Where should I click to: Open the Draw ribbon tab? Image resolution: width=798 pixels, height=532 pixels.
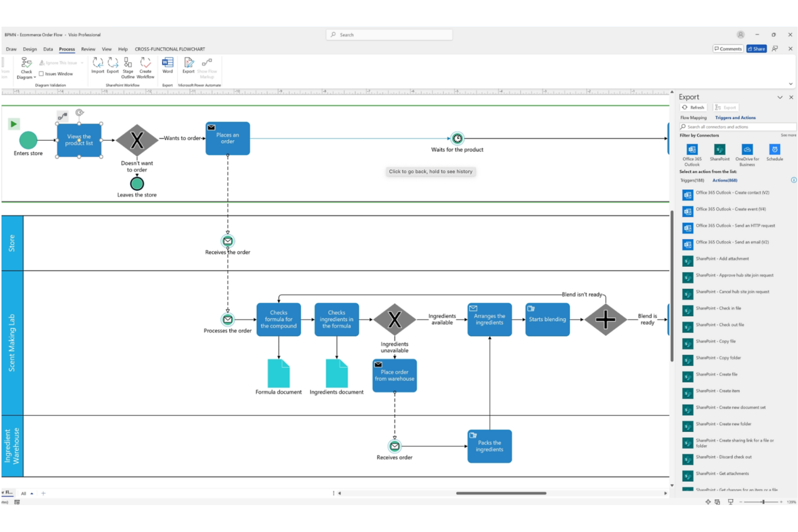pos(11,49)
